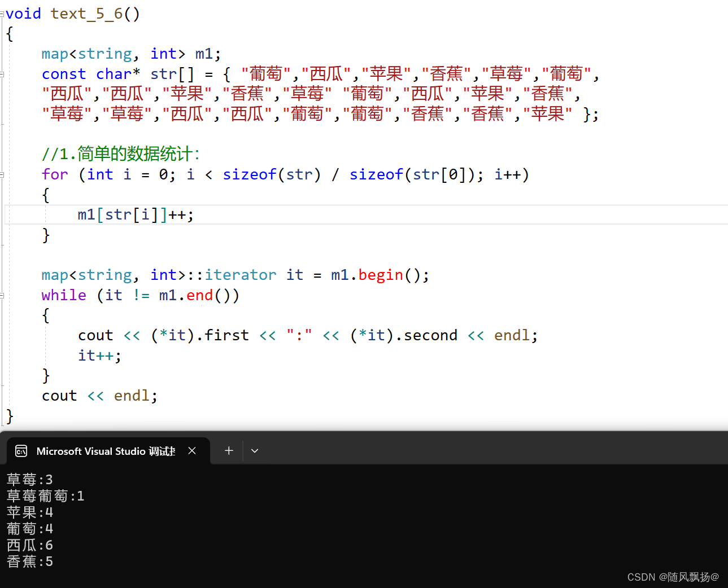Viewport: 728px width, 588px height.
Task: Click the 'for' keyword
Action: tap(55, 175)
